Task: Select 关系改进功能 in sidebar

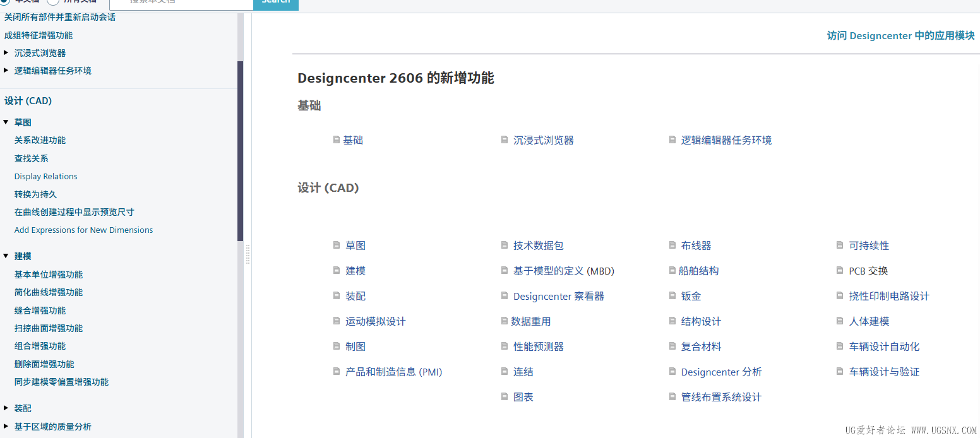Action: [x=40, y=140]
